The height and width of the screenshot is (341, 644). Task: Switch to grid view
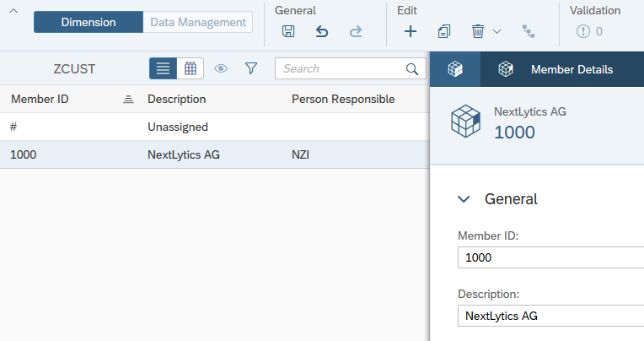pos(191,68)
